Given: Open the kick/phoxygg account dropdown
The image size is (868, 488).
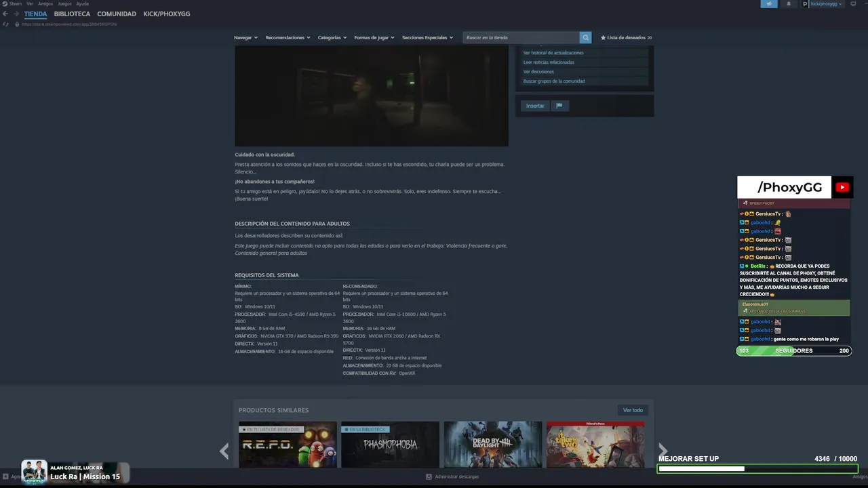Looking at the screenshot, I should pos(826,3).
